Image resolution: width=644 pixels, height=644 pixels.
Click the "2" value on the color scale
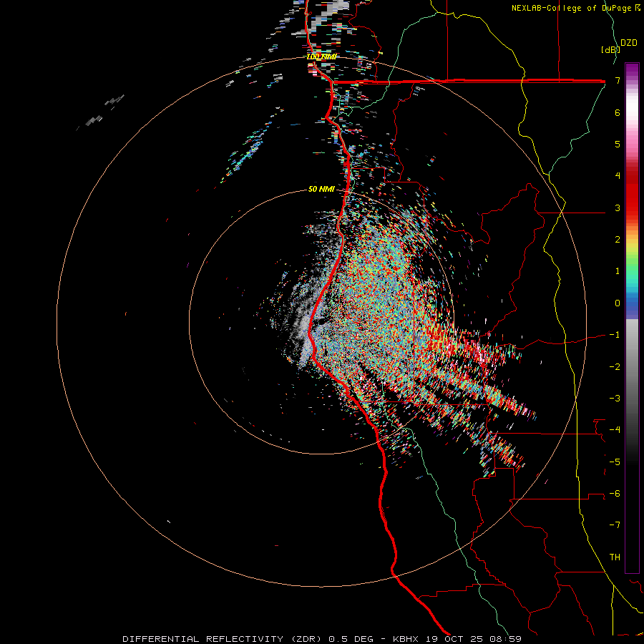[618, 240]
